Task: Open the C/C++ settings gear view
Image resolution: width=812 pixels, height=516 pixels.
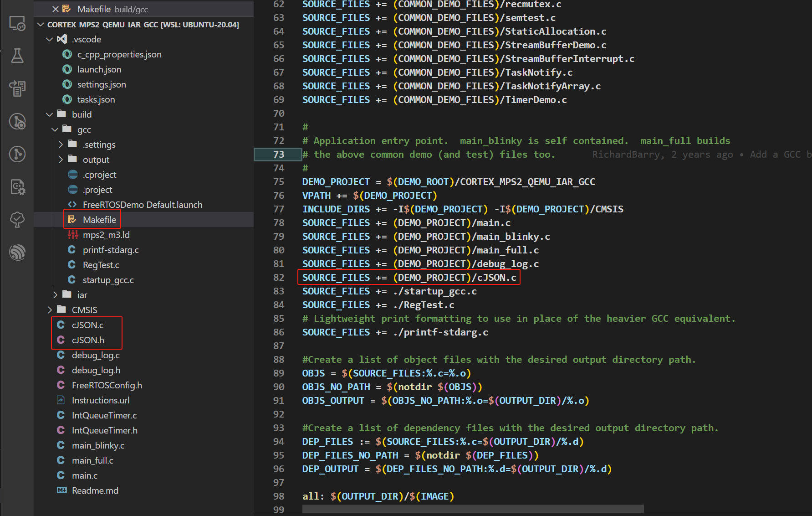Action: click(x=17, y=187)
